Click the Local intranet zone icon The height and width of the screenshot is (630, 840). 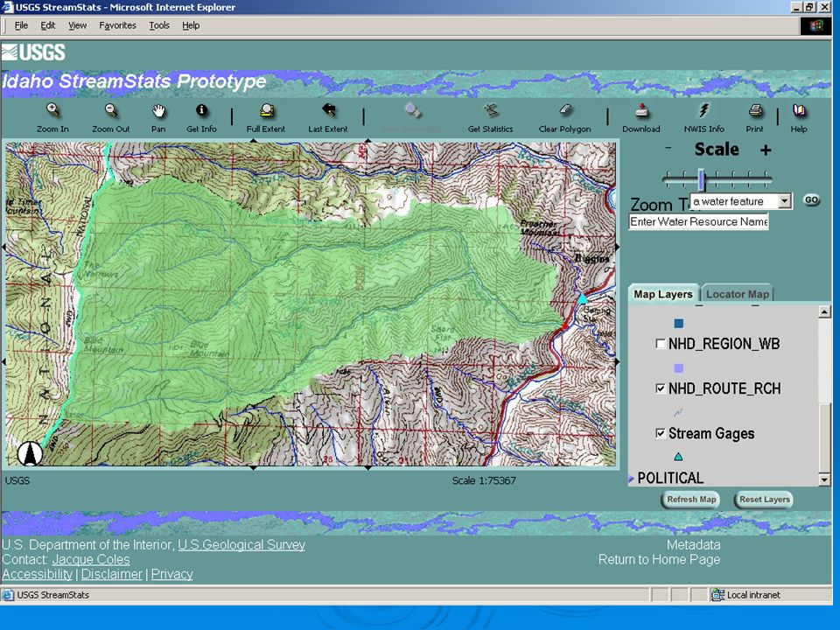pyautogui.click(x=717, y=595)
